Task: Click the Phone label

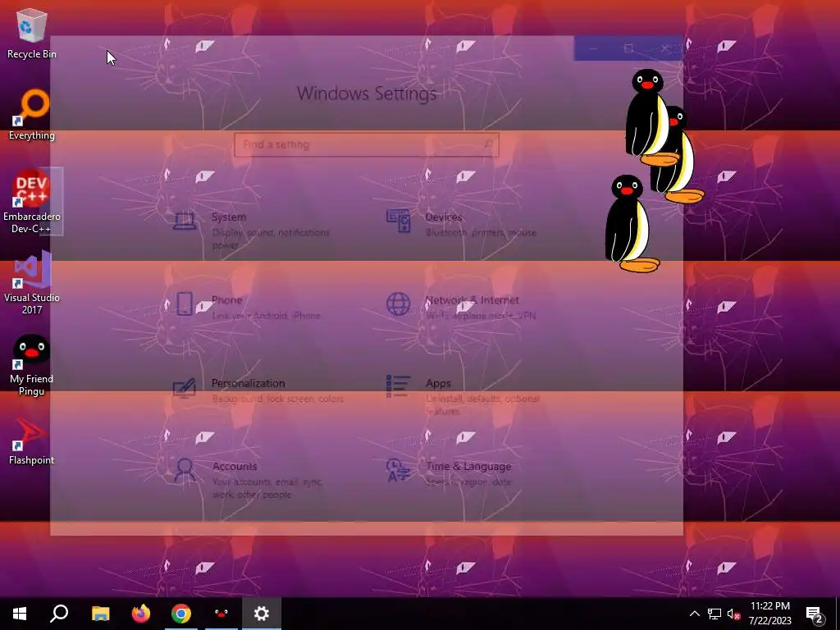Action: click(x=226, y=300)
